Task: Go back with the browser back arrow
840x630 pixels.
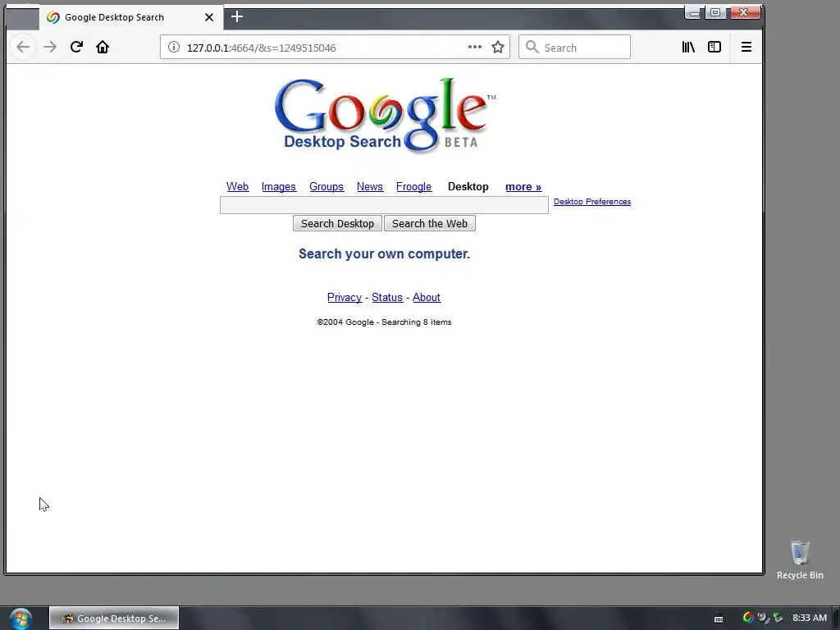Action: coord(23,47)
